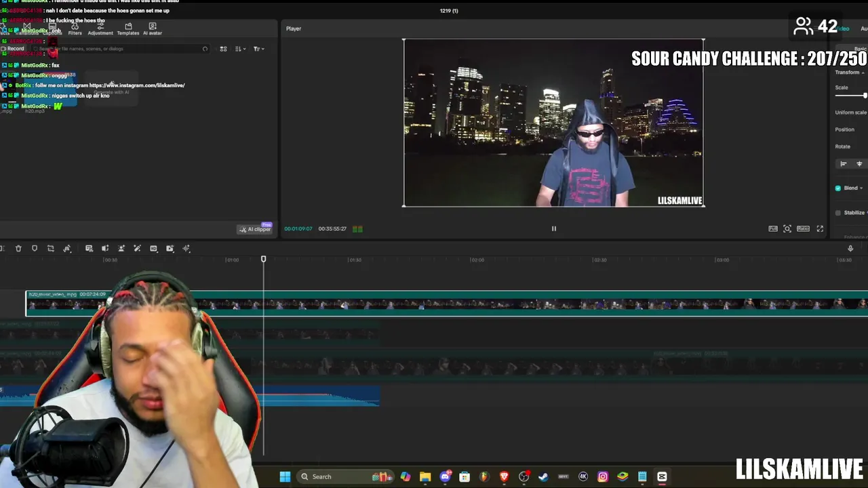The width and height of the screenshot is (868, 488).
Task: Open CapCut from taskbar
Action: coord(662,476)
